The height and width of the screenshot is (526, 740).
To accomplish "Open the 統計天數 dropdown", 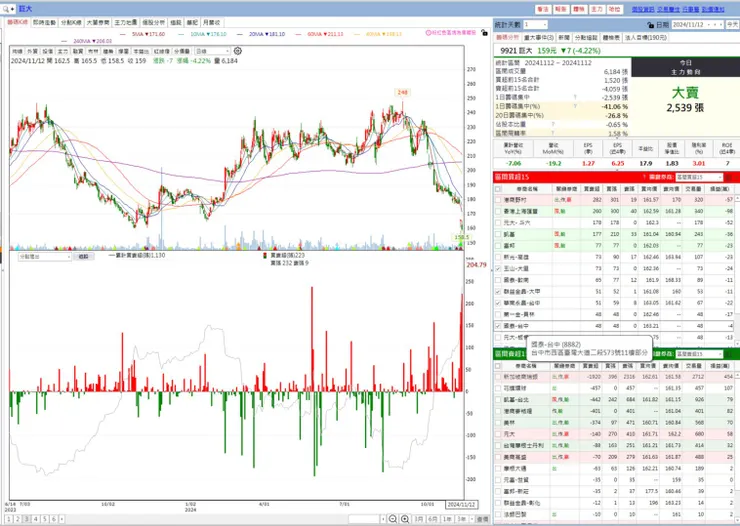I will (x=535, y=25).
